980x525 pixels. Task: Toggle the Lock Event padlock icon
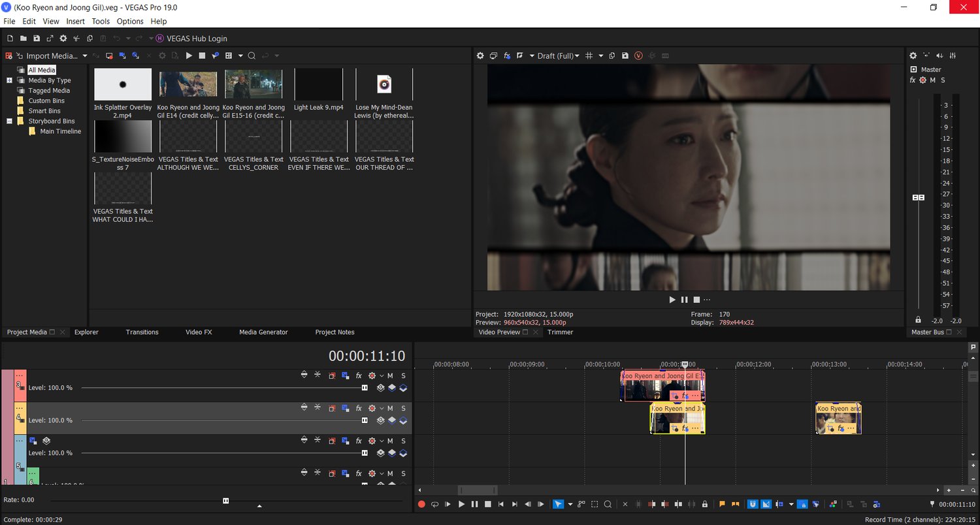click(704, 504)
